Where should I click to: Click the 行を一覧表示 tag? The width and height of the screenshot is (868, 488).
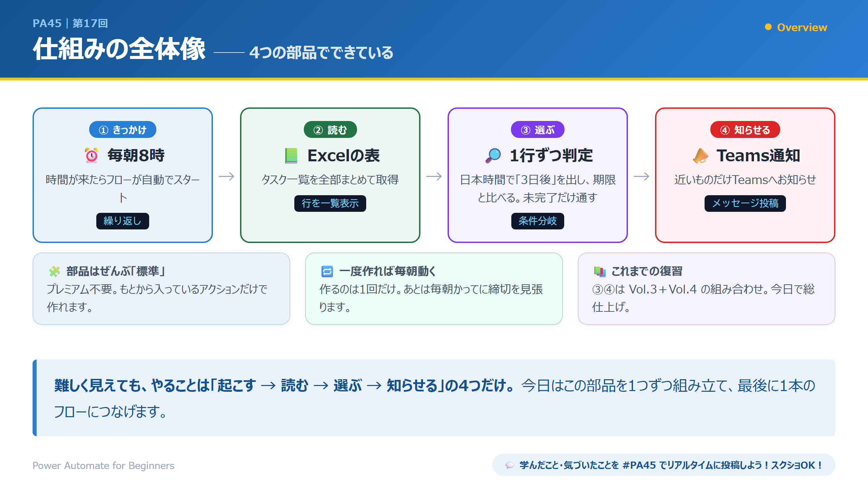(330, 203)
